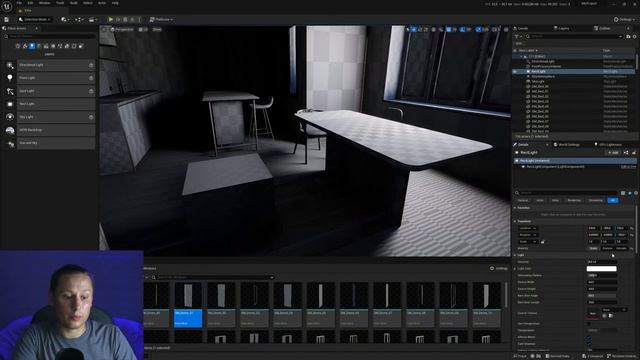Image resolution: width=640 pixels, height=360 pixels.
Task: Switch to the World Settings tab
Action: point(567,144)
